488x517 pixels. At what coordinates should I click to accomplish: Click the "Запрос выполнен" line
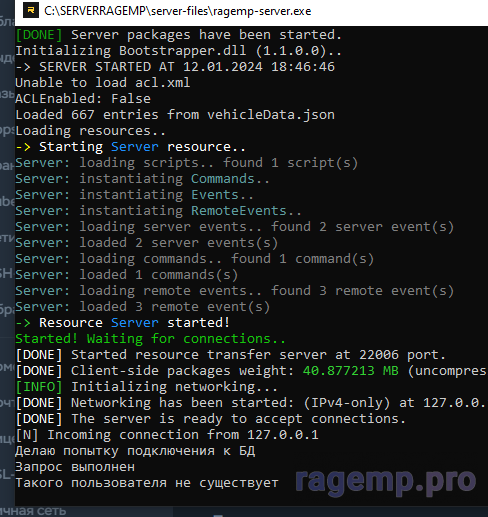tap(75, 467)
